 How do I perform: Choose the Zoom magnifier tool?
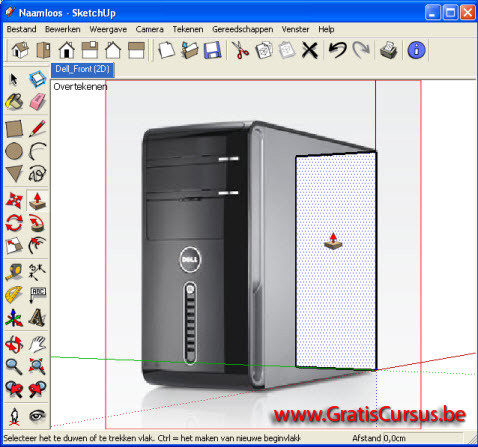[x=14, y=367]
